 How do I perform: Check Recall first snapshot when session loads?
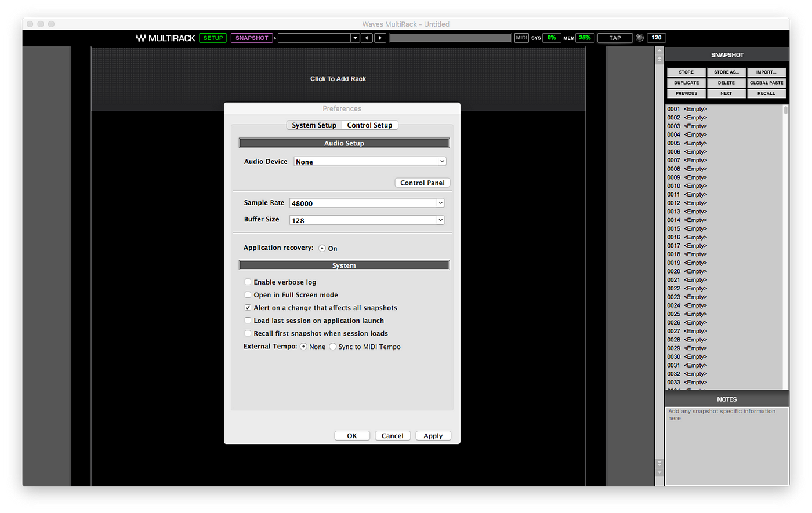[x=248, y=333]
